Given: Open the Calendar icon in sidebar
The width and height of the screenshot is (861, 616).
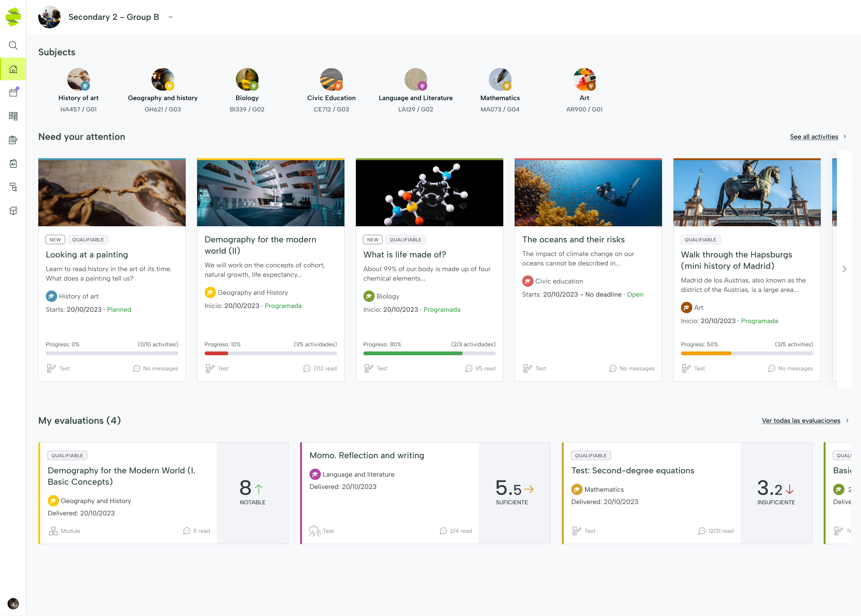Looking at the screenshot, I should (x=13, y=93).
